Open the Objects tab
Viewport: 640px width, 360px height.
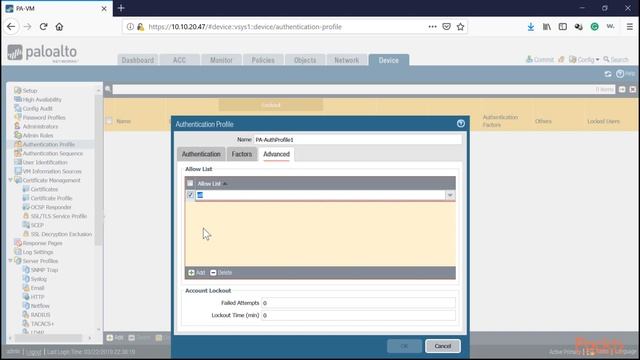tap(305, 60)
